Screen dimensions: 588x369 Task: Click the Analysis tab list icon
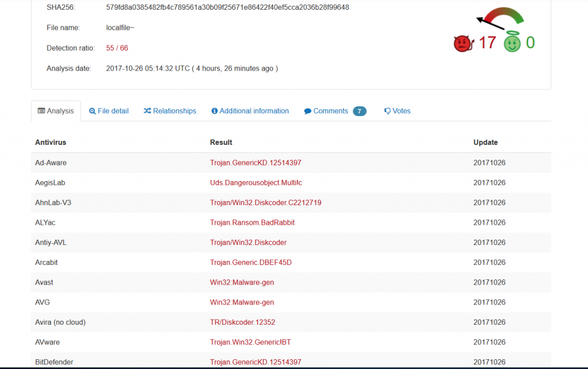pos(41,111)
